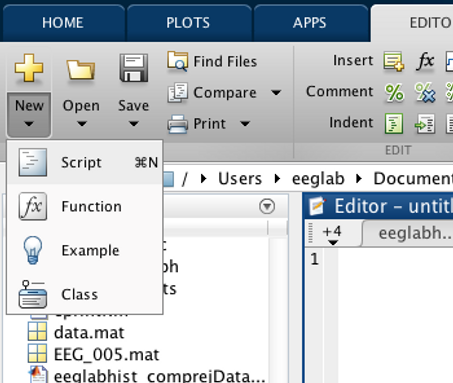Click the Indent label in EDIT section
453x383 pixels.
pyautogui.click(x=351, y=123)
